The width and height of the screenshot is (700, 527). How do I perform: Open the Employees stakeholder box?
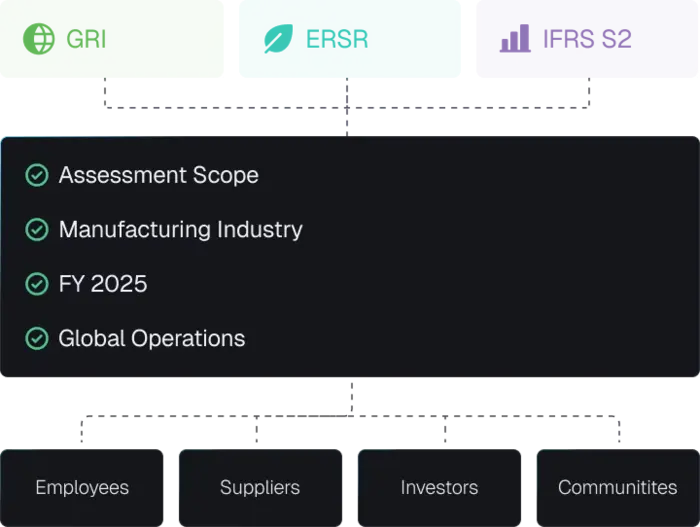(x=82, y=488)
